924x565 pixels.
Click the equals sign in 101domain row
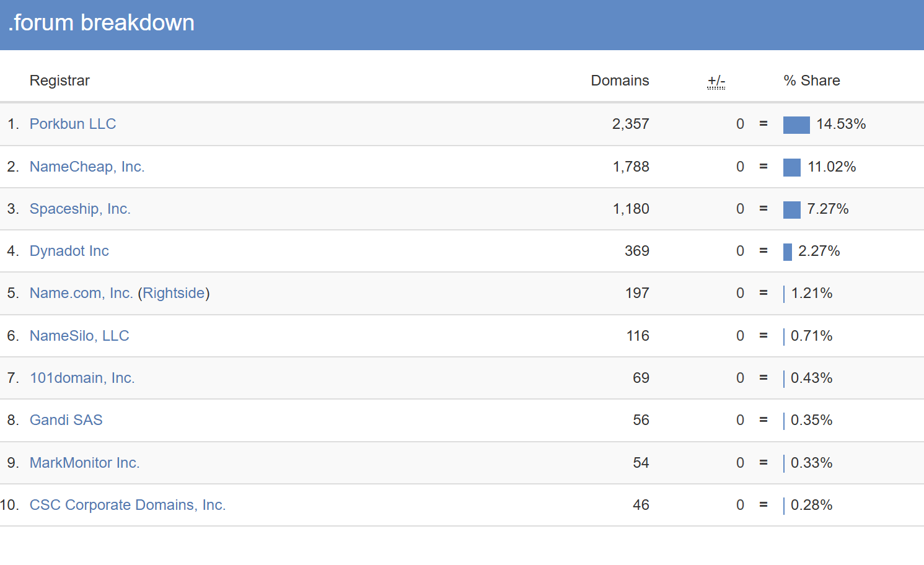(x=763, y=378)
